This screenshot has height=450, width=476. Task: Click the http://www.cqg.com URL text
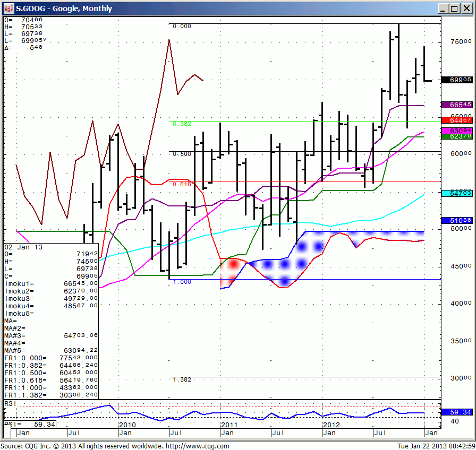pos(197,446)
